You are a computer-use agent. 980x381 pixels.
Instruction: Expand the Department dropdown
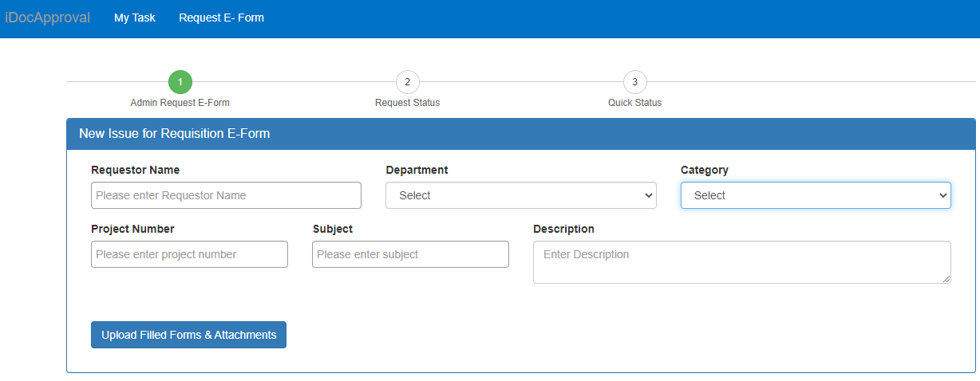520,195
